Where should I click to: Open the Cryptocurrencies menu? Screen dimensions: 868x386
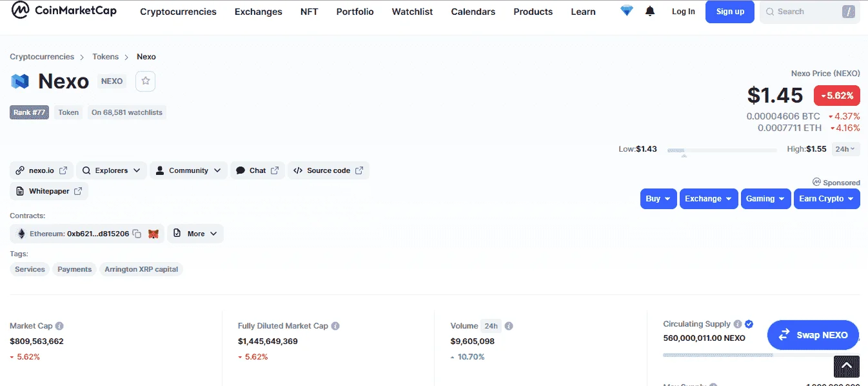pyautogui.click(x=179, y=12)
